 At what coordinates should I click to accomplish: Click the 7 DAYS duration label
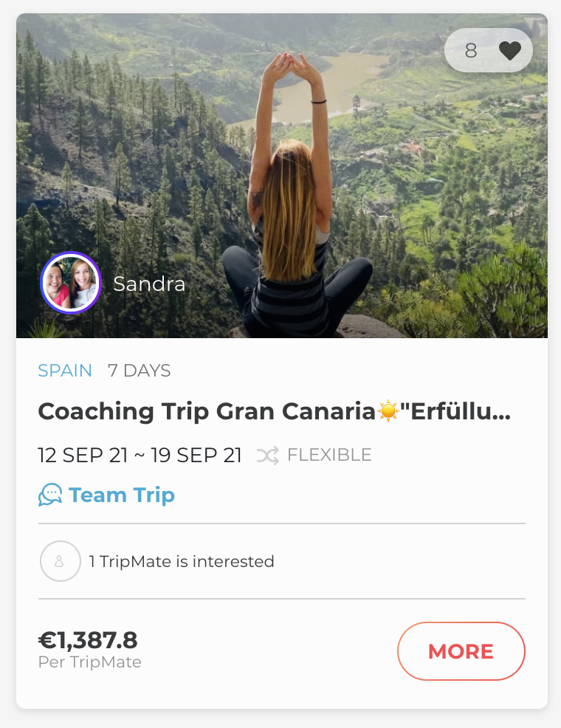pos(139,371)
